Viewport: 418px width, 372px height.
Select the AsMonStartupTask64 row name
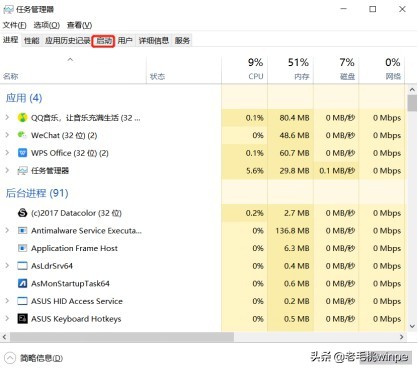click(x=70, y=284)
